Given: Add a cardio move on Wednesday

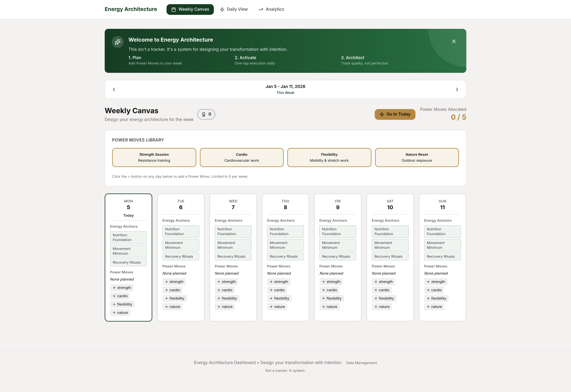Looking at the screenshot, I should tap(225, 290).
